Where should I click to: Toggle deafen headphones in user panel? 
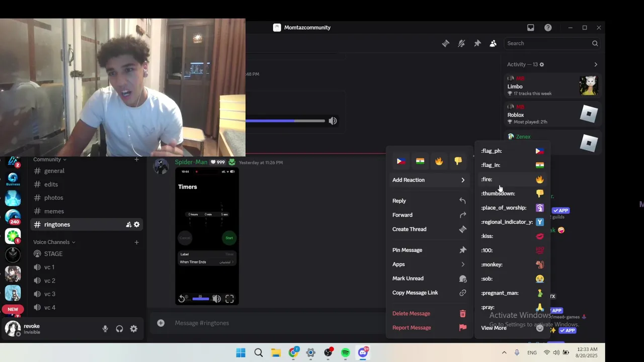tap(119, 329)
